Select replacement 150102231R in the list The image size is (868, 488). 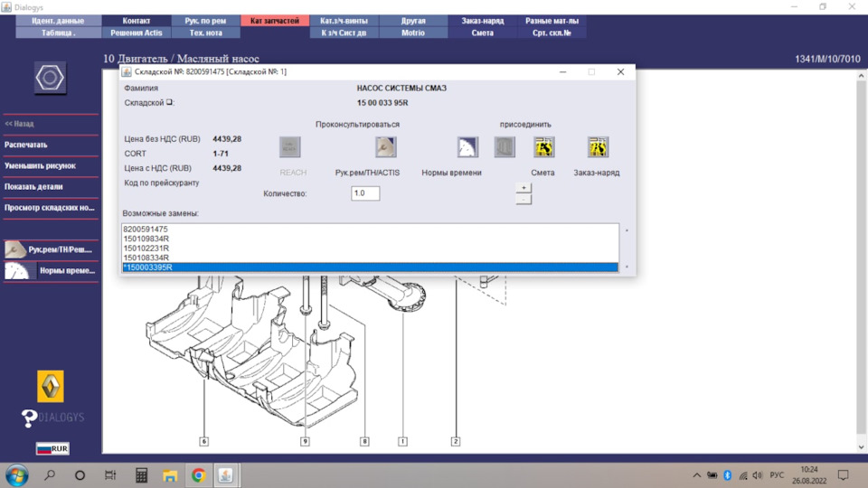(370, 249)
